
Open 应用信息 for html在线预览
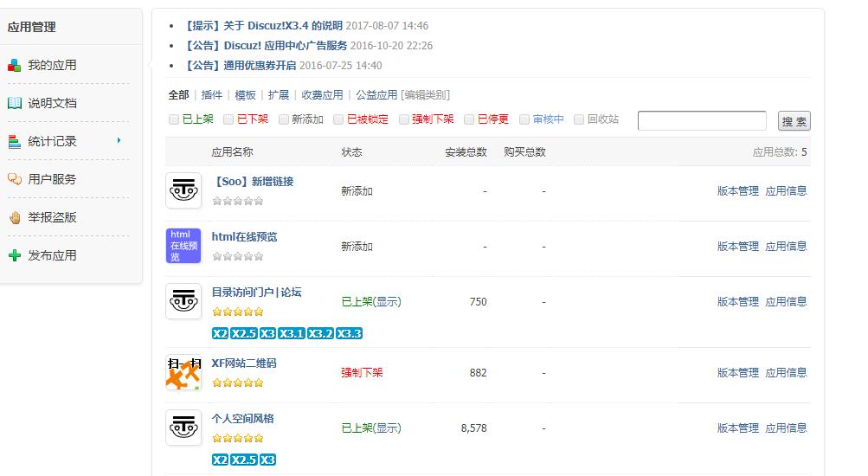pyautogui.click(x=786, y=247)
